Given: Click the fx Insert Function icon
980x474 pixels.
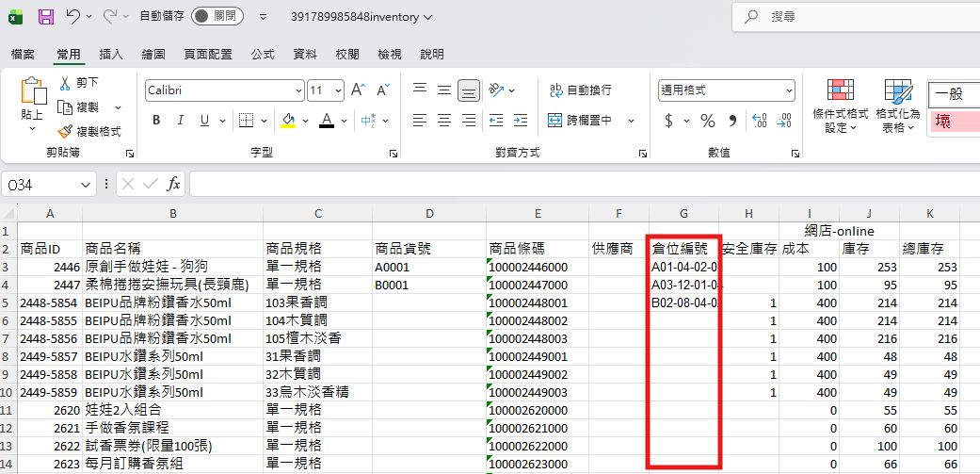Looking at the screenshot, I should point(173,184).
